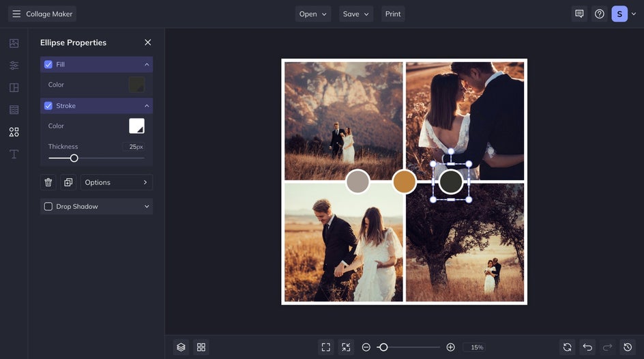Open the Graphics shapes sidebar icon
Image resolution: width=644 pixels, height=359 pixels.
(14, 132)
